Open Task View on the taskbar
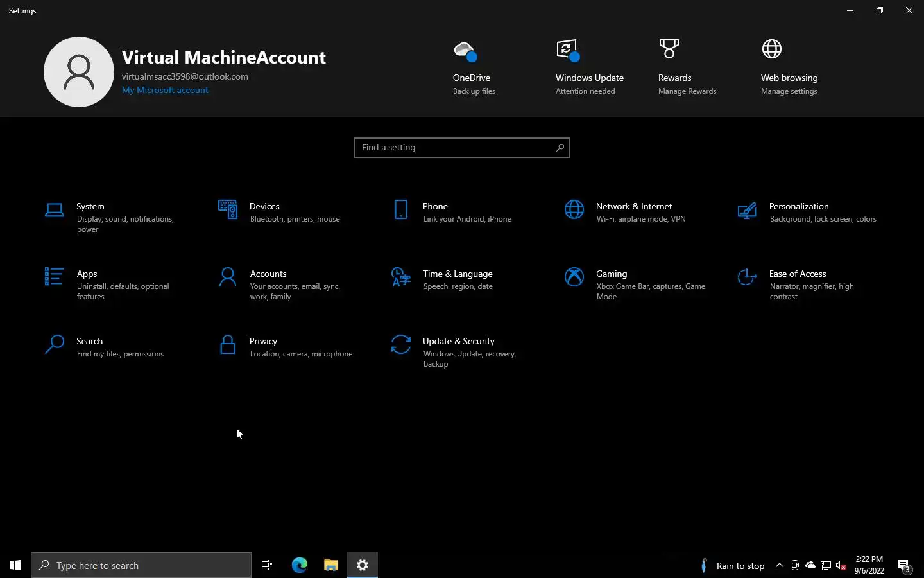924x578 pixels. (x=267, y=565)
